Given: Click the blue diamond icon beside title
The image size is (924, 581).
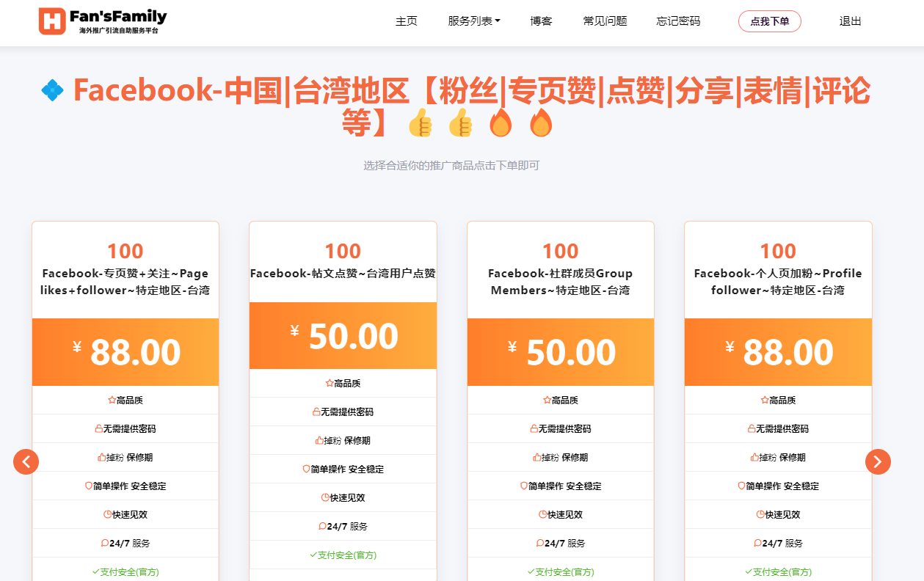Looking at the screenshot, I should point(52,90).
